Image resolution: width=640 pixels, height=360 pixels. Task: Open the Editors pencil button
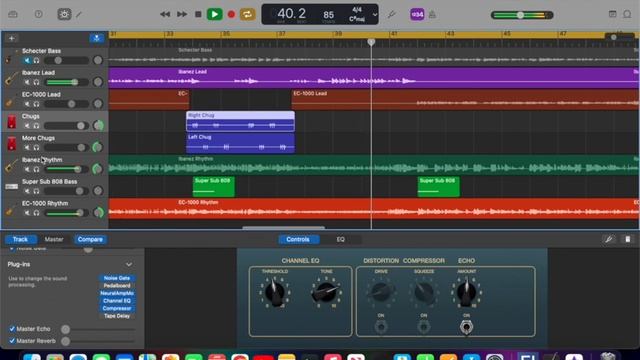pyautogui.click(x=79, y=14)
